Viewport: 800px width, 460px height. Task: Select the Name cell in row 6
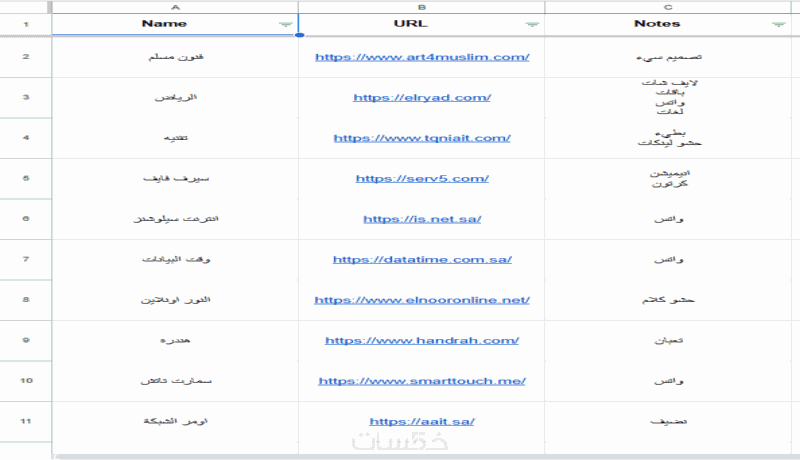click(x=175, y=218)
